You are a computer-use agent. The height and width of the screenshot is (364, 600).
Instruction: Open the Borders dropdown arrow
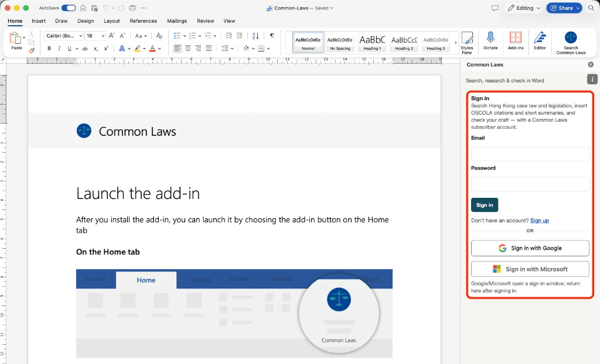coord(268,49)
